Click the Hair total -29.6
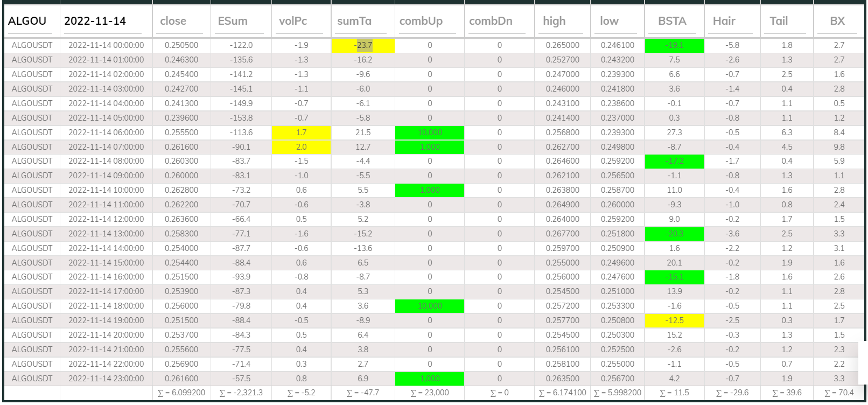The image size is (868, 405). (732, 393)
